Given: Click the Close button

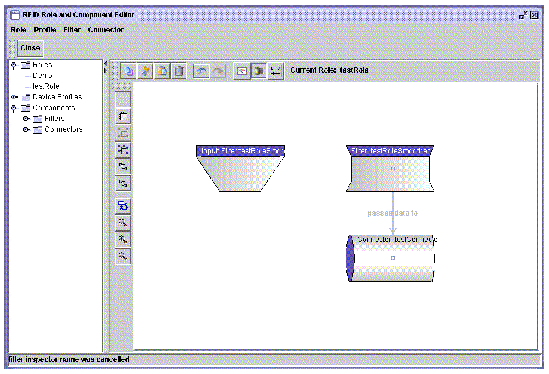Looking at the screenshot, I should click(x=30, y=48).
